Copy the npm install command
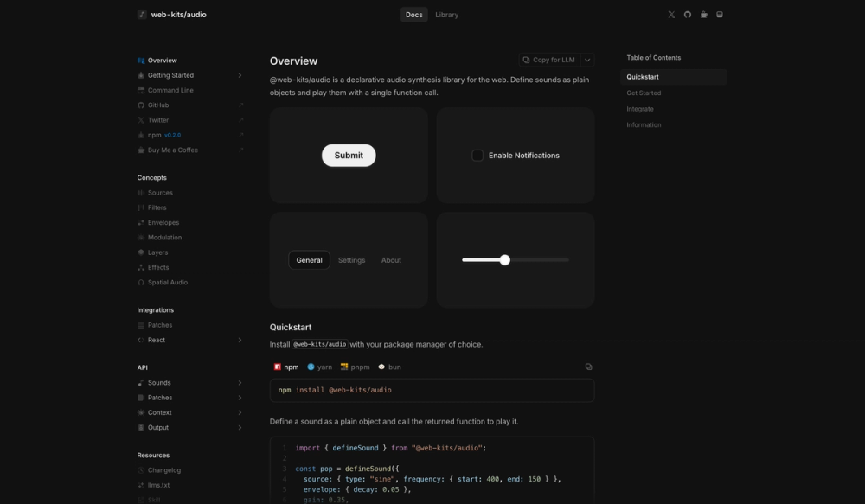 point(588,367)
